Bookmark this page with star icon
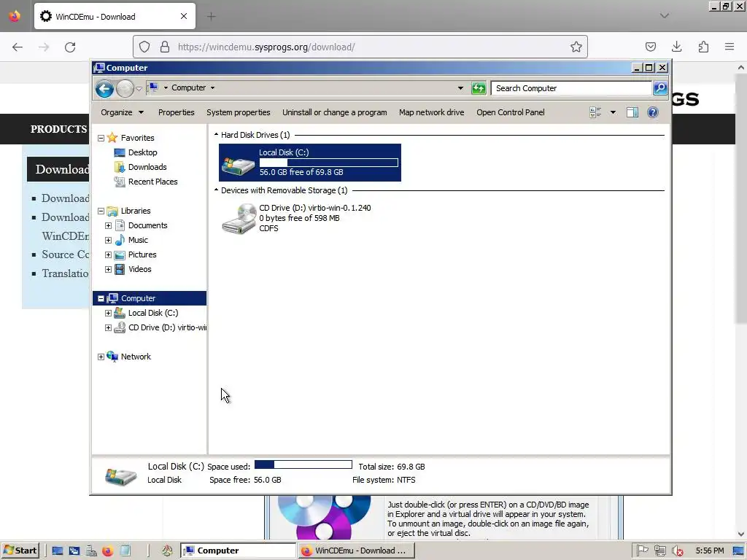747x560 pixels. [x=576, y=47]
